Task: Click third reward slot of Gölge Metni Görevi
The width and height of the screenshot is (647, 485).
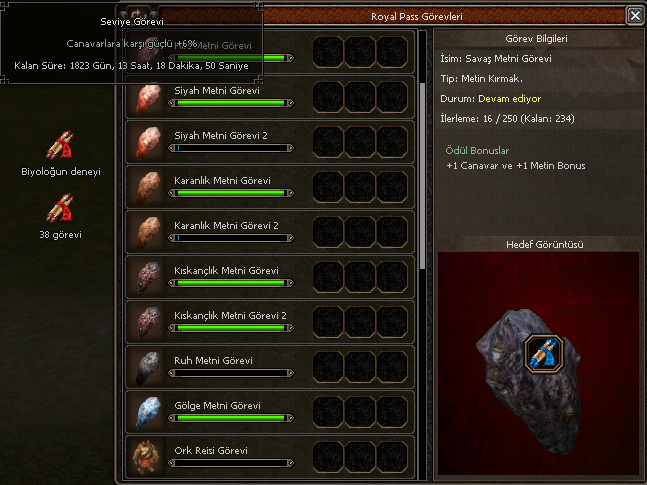Action: coord(392,412)
